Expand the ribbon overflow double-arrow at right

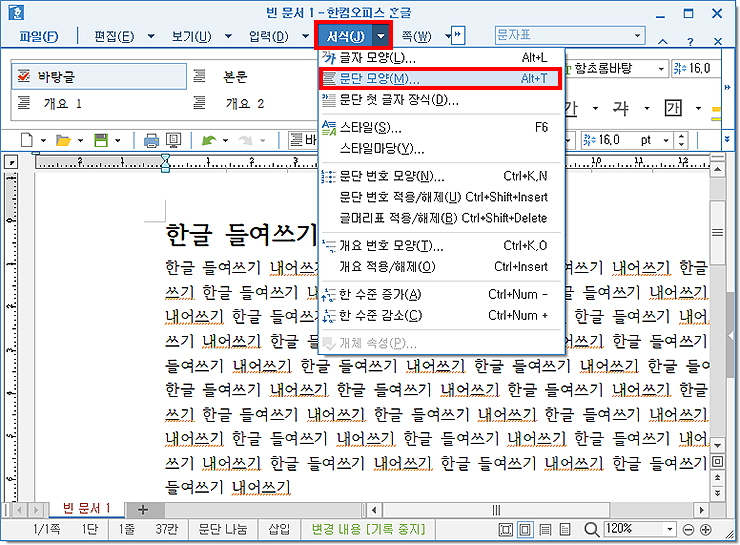coord(727,87)
